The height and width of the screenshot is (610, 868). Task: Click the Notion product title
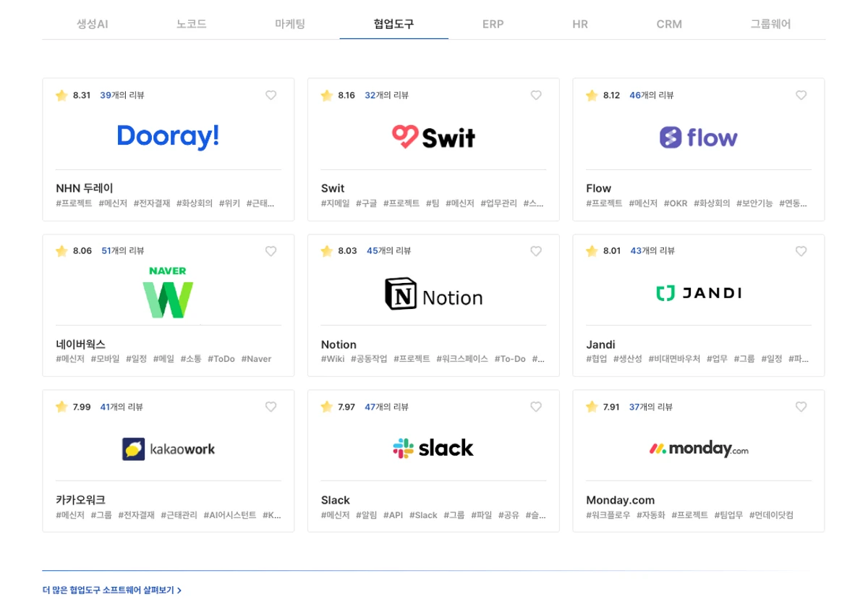[x=339, y=344]
